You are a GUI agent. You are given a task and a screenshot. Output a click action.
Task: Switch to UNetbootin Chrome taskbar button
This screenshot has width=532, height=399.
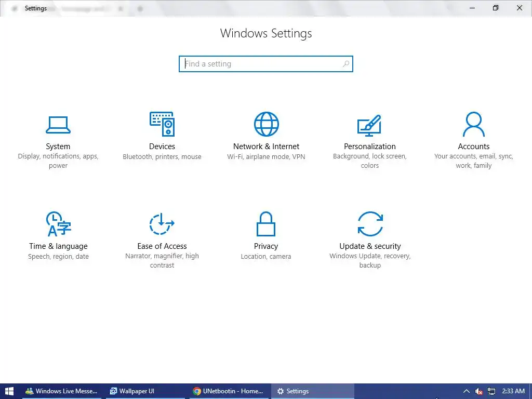[229, 391]
